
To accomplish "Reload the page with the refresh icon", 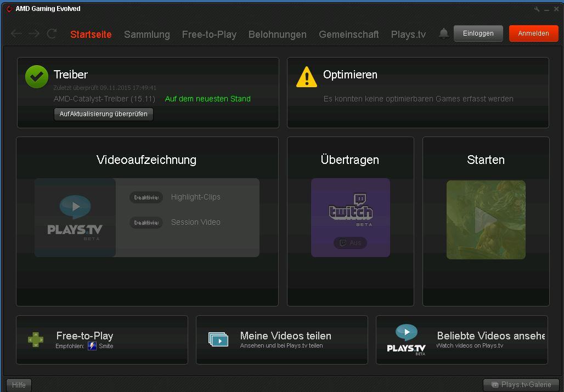I will tap(52, 34).
